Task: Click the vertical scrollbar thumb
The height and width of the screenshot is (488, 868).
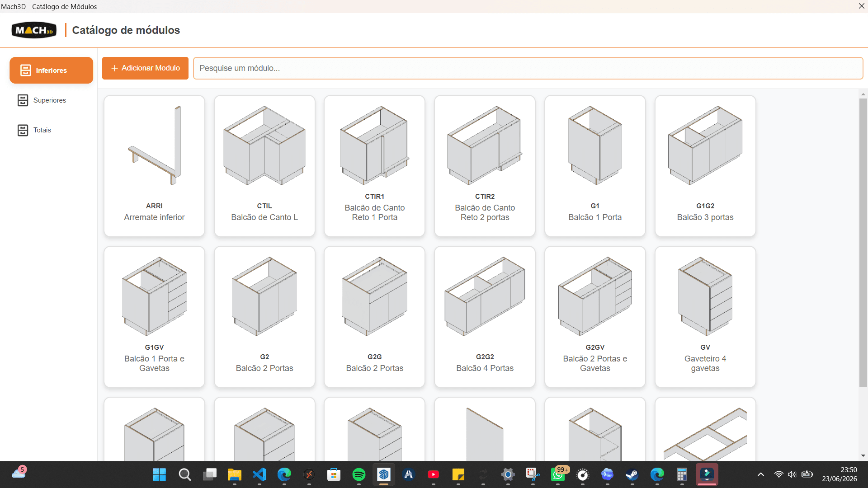Action: 863,243
